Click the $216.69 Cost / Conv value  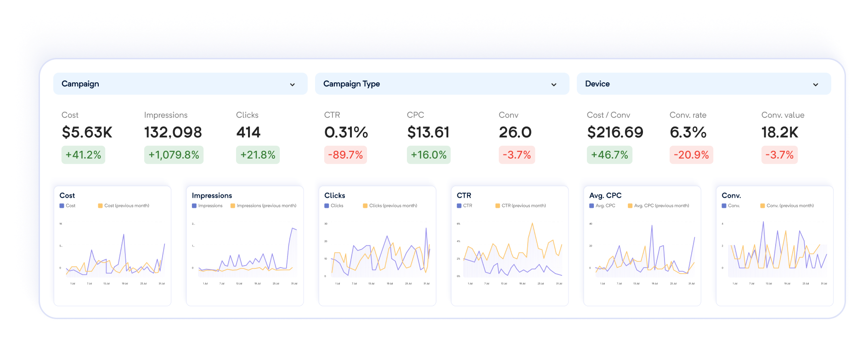click(615, 132)
